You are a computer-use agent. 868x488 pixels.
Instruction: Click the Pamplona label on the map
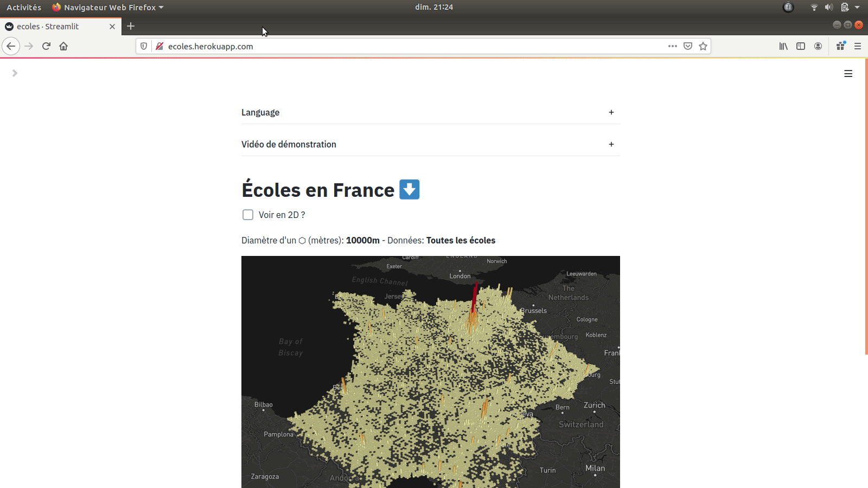click(x=278, y=434)
